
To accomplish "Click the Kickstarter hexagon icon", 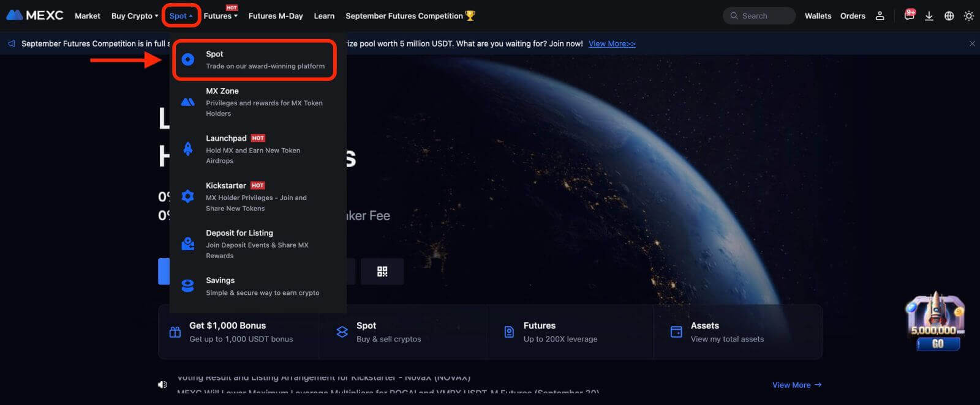I will [188, 196].
